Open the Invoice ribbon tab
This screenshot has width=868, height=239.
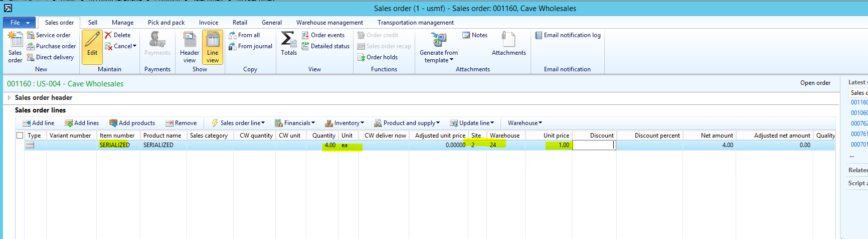pyautogui.click(x=208, y=23)
